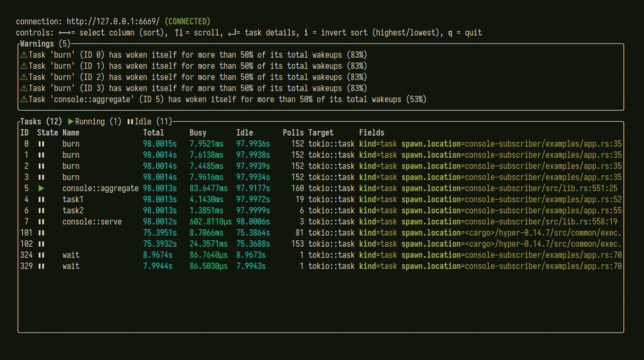Screen dimensions: 644x360
Task: Click the pause icon of task ID 329
Action: 41,266
